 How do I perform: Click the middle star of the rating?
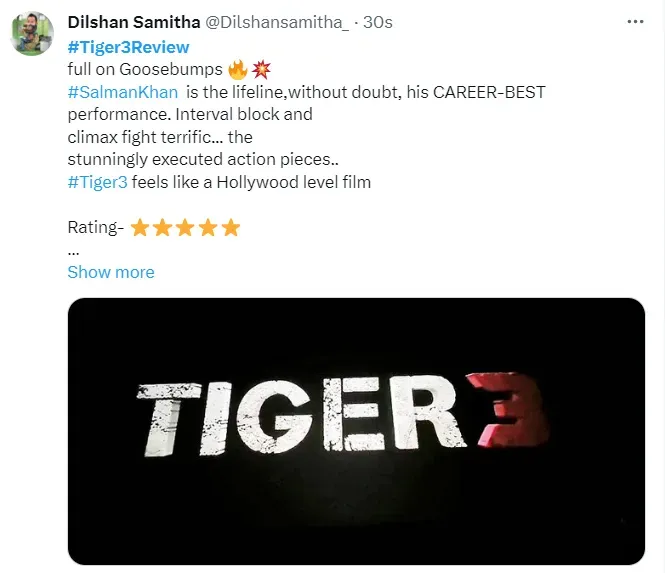pyautogui.click(x=186, y=228)
